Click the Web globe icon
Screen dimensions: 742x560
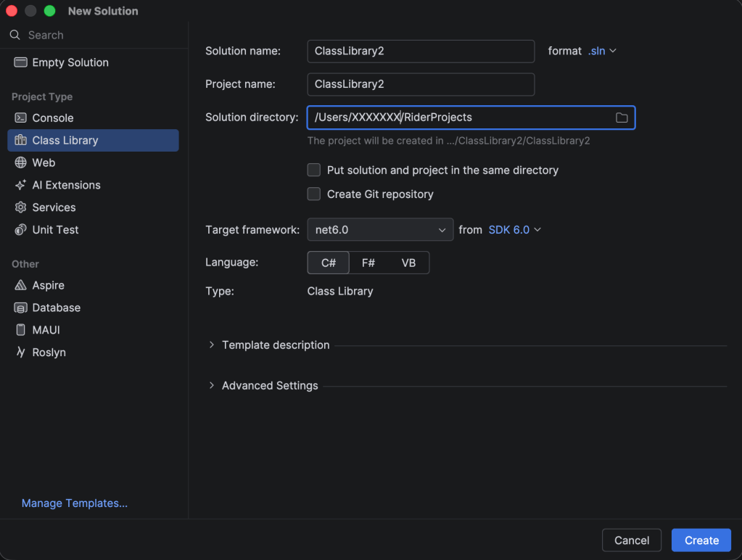(x=20, y=163)
